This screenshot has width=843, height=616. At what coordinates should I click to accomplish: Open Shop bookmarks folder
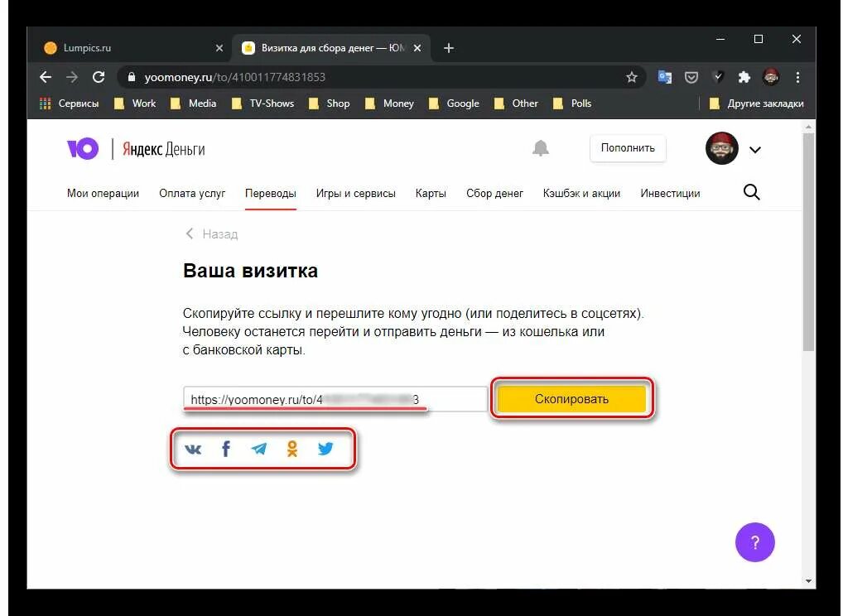pos(330,103)
